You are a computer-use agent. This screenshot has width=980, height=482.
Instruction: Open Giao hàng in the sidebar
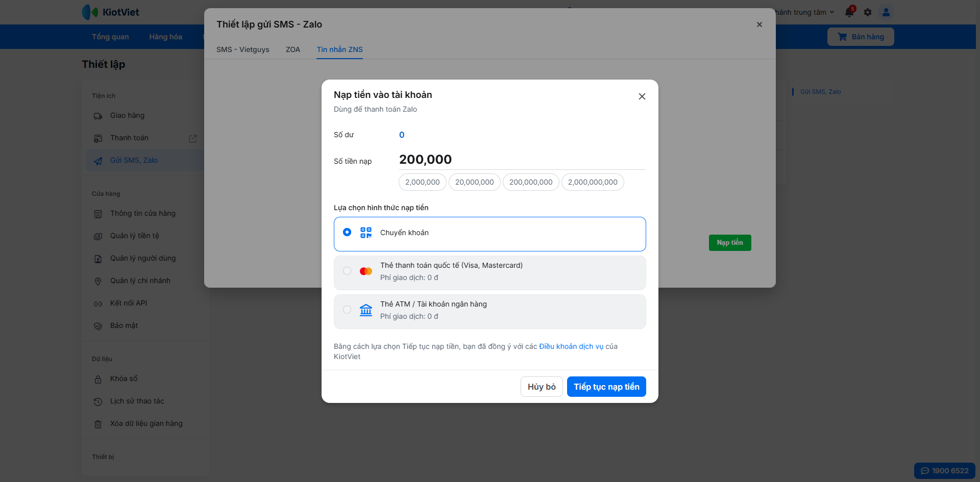click(x=145, y=116)
